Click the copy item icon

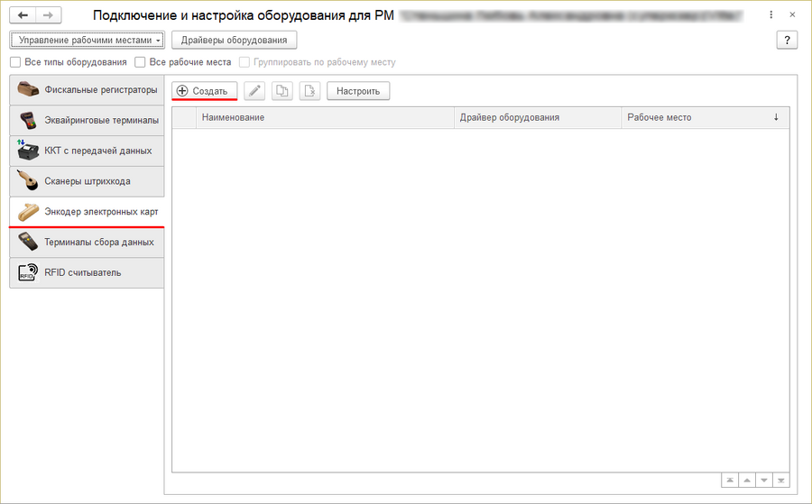click(x=282, y=91)
